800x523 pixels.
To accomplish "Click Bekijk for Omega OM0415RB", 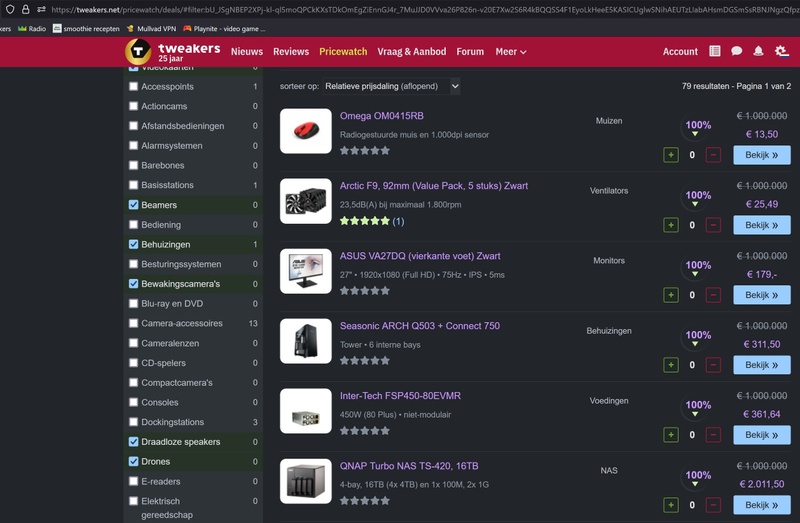I will coord(762,155).
